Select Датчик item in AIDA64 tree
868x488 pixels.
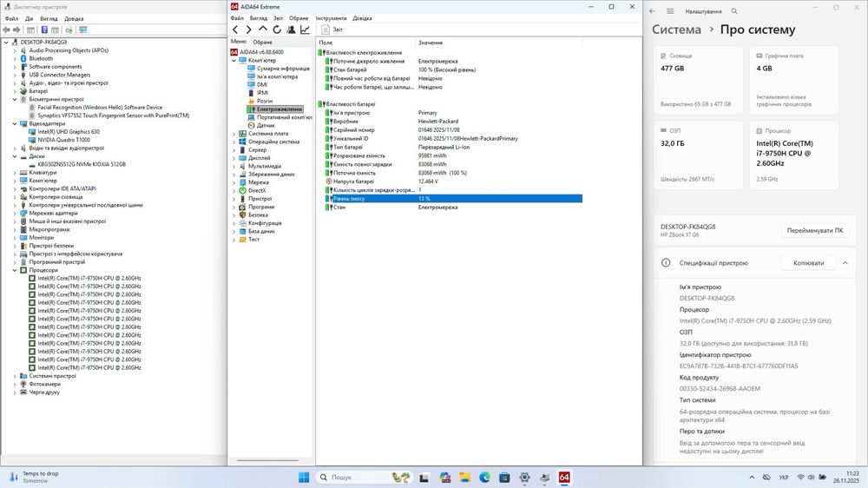[265, 125]
